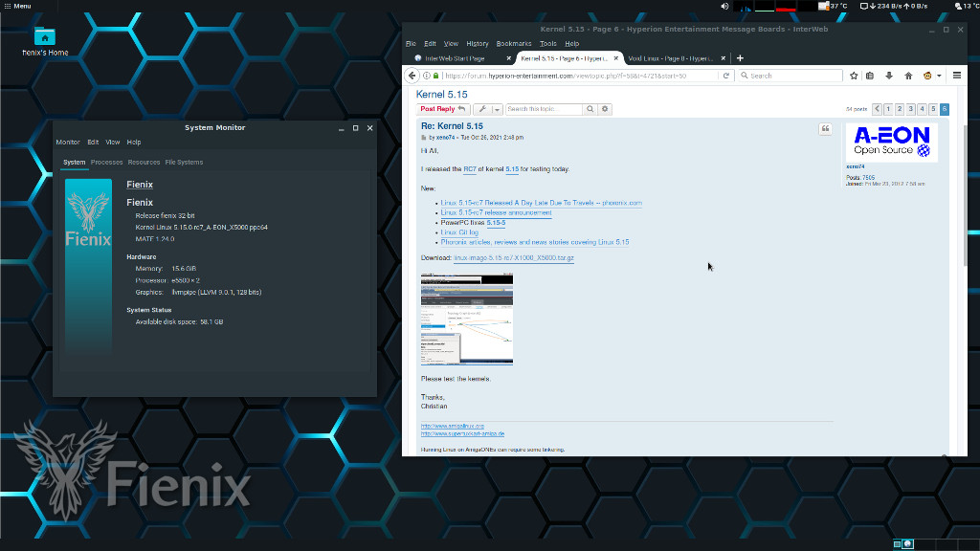Click the site information icon in the URL bar
980x551 pixels.
tap(426, 76)
